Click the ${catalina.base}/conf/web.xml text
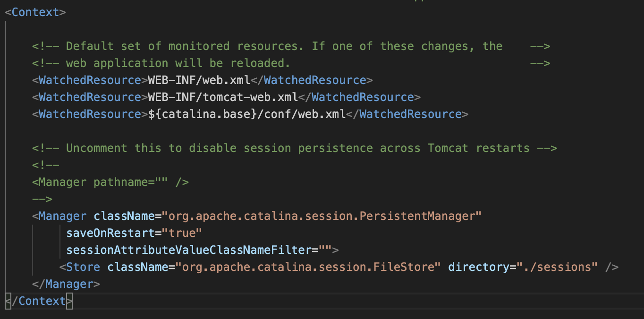 pyautogui.click(x=246, y=114)
